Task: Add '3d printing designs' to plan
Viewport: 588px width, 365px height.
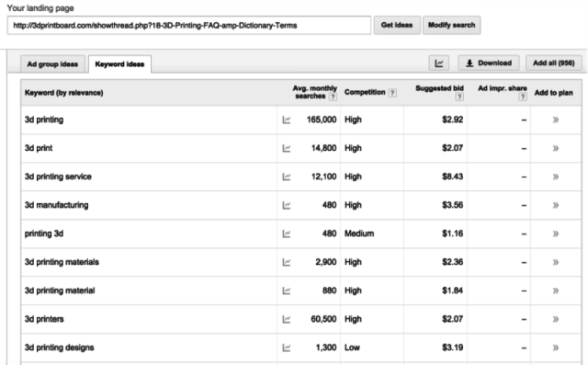Action: click(555, 348)
